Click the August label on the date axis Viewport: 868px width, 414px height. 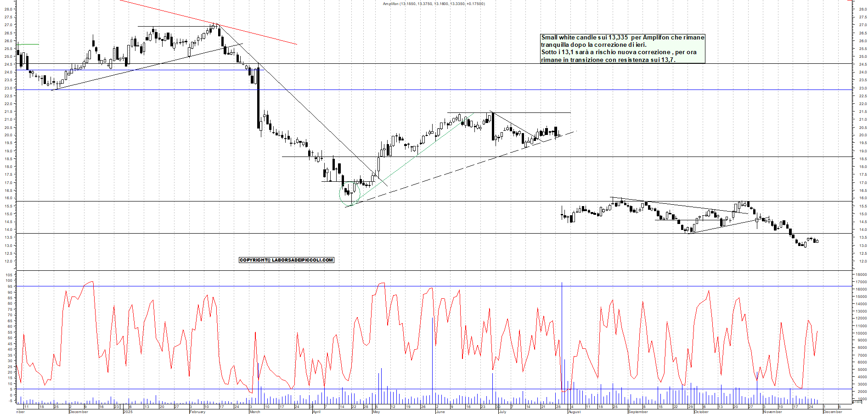(575, 412)
